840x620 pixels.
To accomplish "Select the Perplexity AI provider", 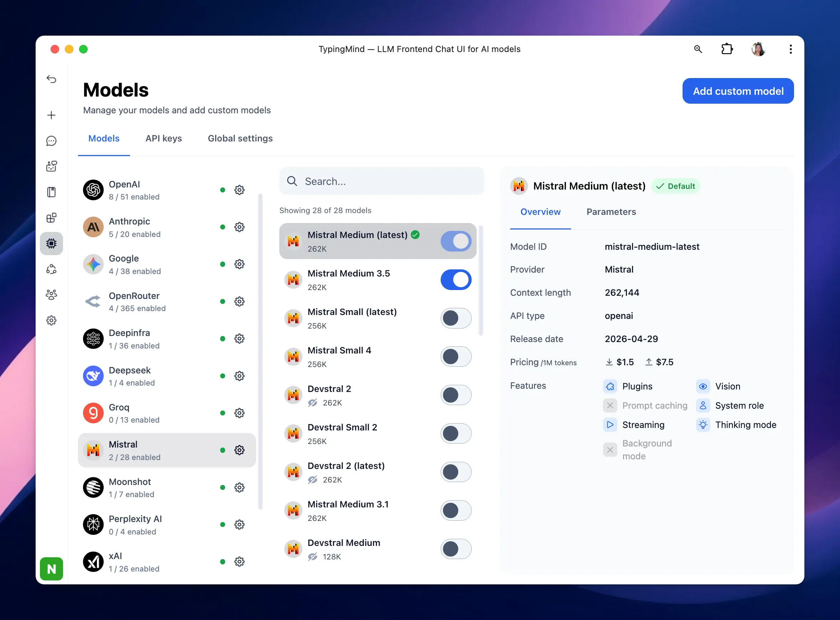I will point(167,525).
